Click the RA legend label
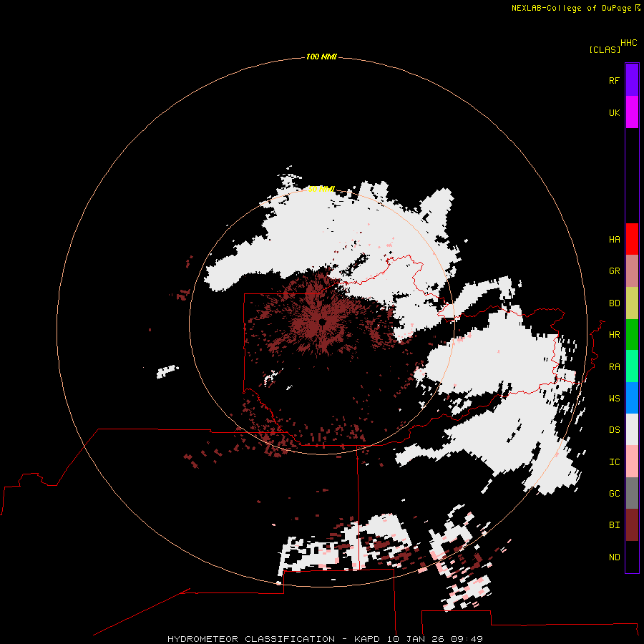Image resolution: width=644 pixels, height=644 pixels. tap(614, 366)
